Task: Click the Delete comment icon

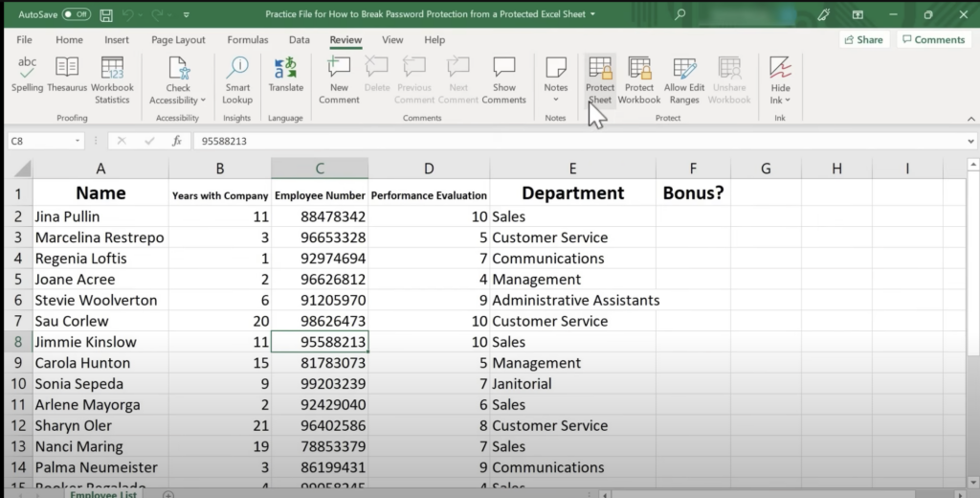Action: click(x=377, y=68)
